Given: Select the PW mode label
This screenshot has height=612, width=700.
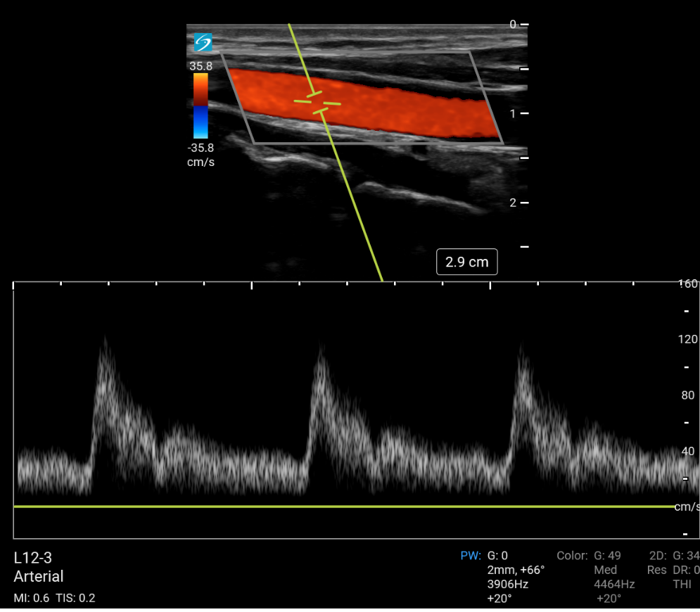Looking at the screenshot, I should (x=471, y=556).
